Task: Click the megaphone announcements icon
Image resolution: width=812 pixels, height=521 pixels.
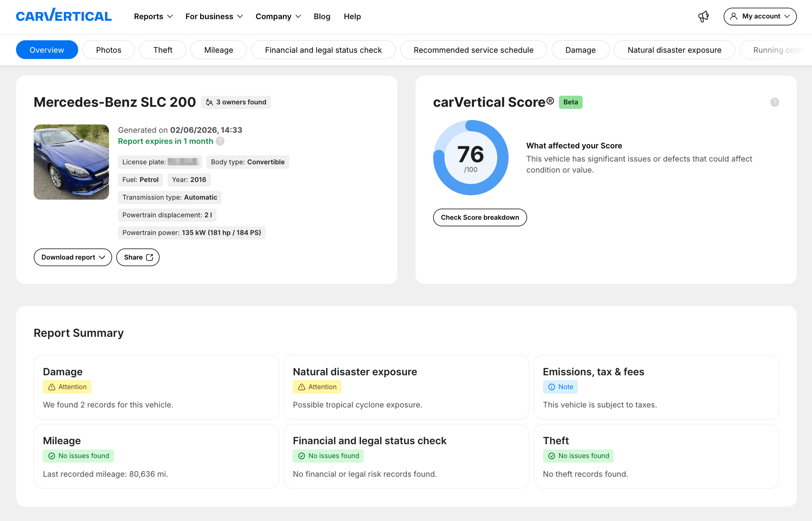Action: [x=703, y=16]
